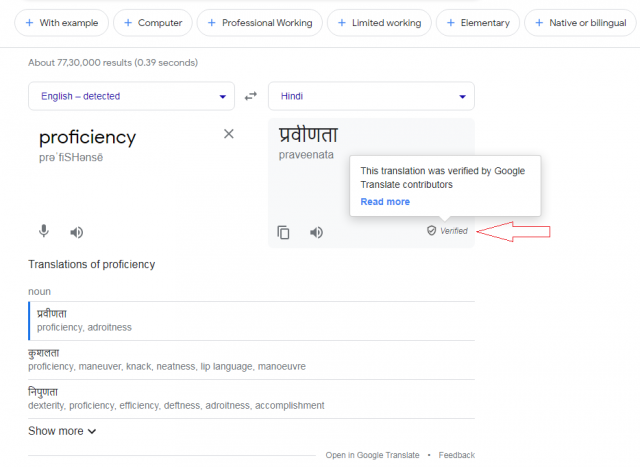This screenshot has height=467, width=640.
Task: Click the romanized text 'praveenata'
Action: pyautogui.click(x=306, y=155)
